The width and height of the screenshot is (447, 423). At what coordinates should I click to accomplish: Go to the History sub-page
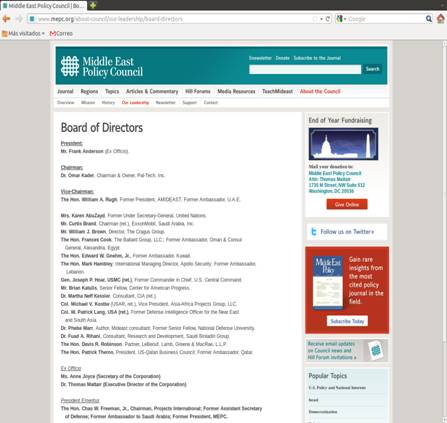pyautogui.click(x=108, y=103)
